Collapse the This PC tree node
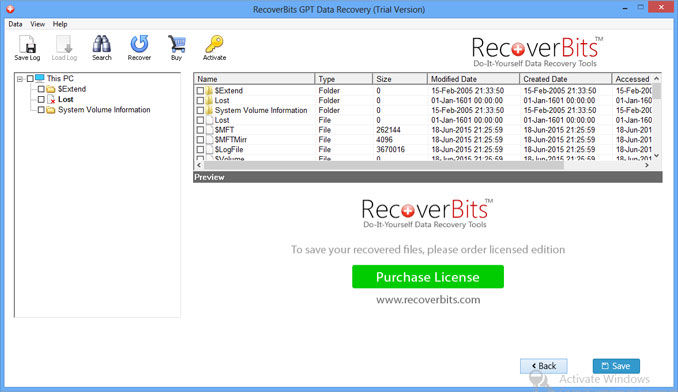This screenshot has width=678, height=392. 20,79
